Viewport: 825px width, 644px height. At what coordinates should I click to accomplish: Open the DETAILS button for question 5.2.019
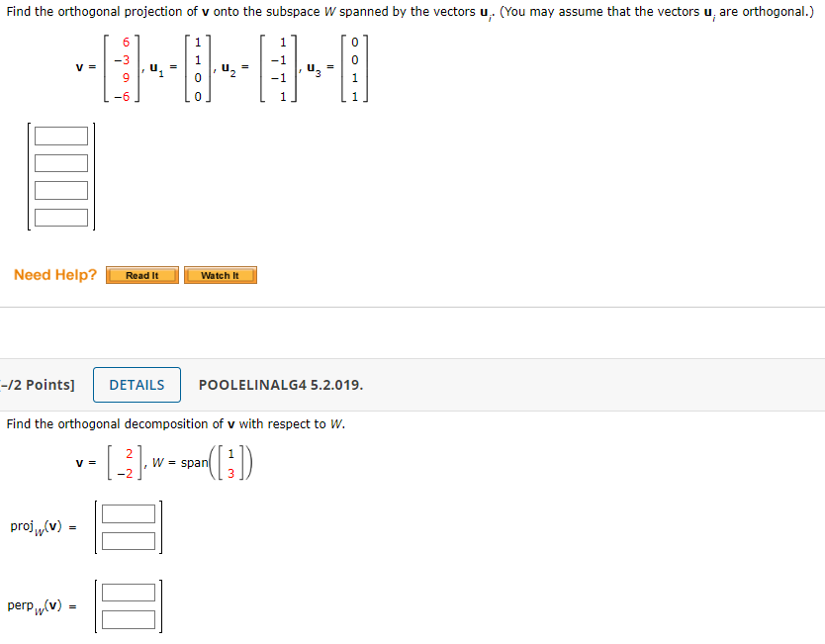(137, 385)
